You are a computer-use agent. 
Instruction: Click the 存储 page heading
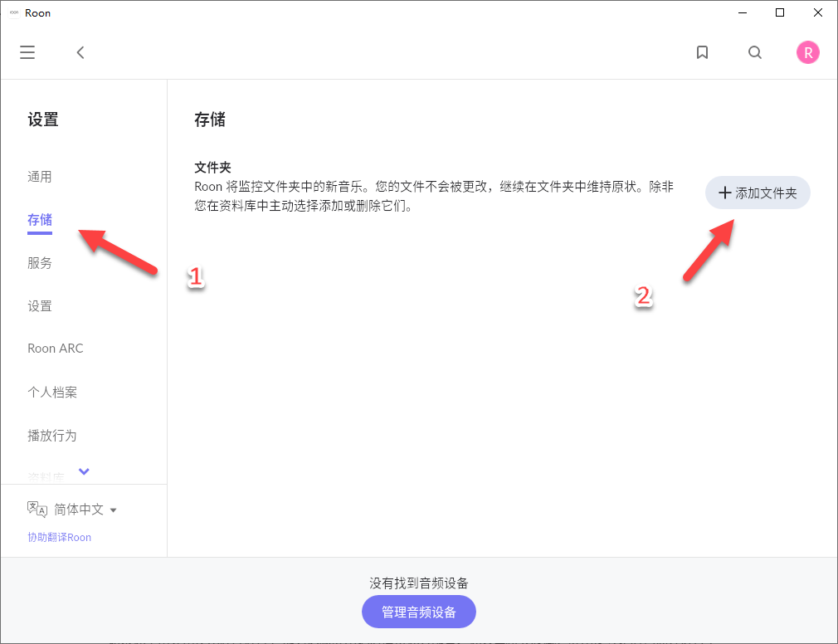pos(209,120)
